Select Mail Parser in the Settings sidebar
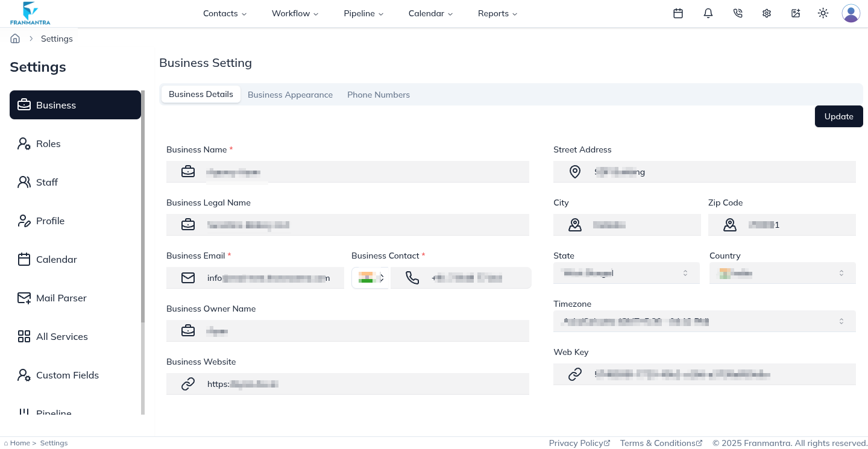 click(x=61, y=298)
